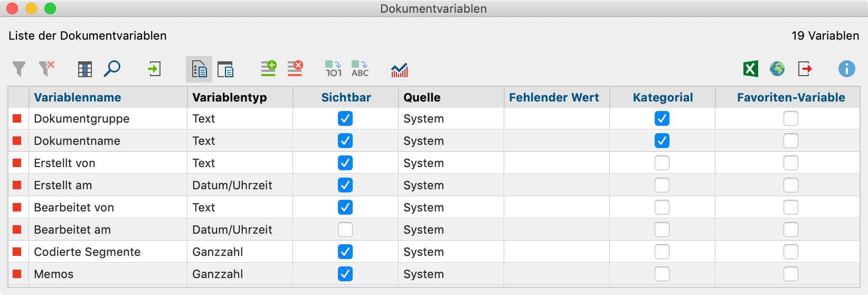This screenshot has height=295, width=868.
Task: Click the reset filter icon with red X
Action: tap(46, 69)
